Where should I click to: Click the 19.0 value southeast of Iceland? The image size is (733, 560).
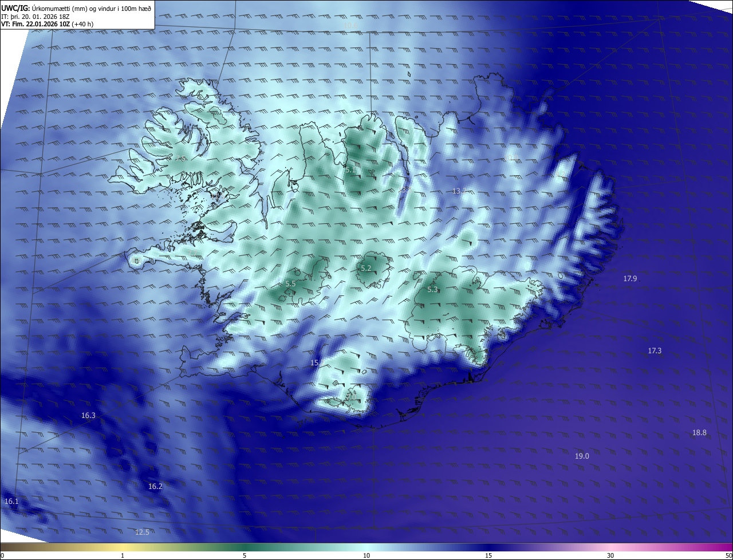(x=582, y=456)
